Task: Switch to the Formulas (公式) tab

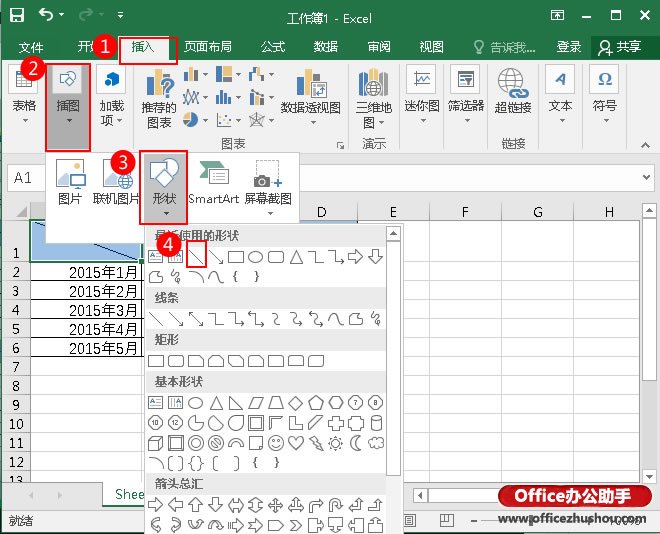Action: tap(273, 46)
